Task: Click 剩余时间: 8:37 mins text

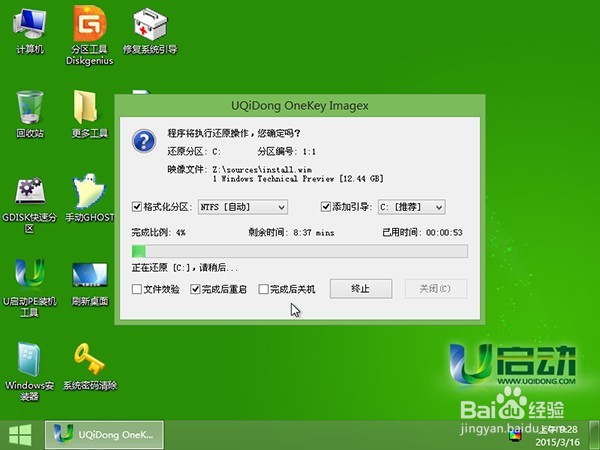Action: pyautogui.click(x=291, y=232)
